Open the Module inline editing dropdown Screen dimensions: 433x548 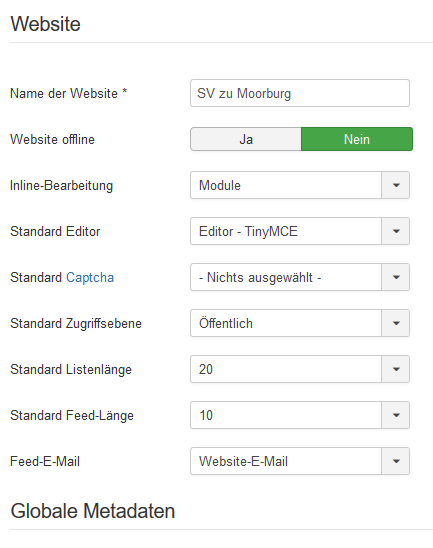(x=300, y=185)
